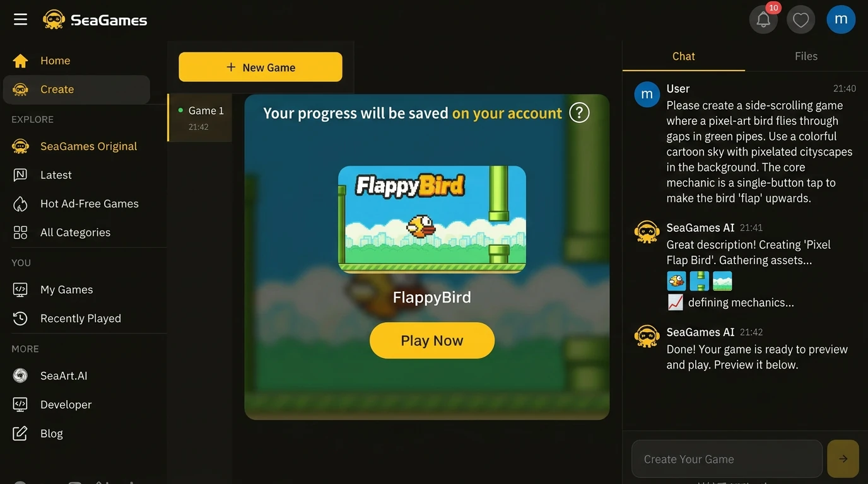This screenshot has width=868, height=484.
Task: Open the FlappyBird game thumbnail
Action: click(x=432, y=219)
